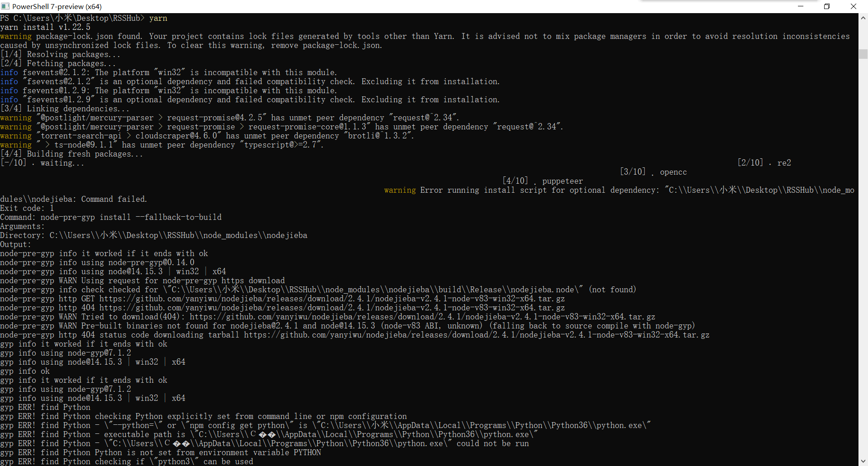This screenshot has height=466, width=868.
Task: Click the 'fsevents@2.1.2: The platform "win32"' info line
Action: coord(169,72)
